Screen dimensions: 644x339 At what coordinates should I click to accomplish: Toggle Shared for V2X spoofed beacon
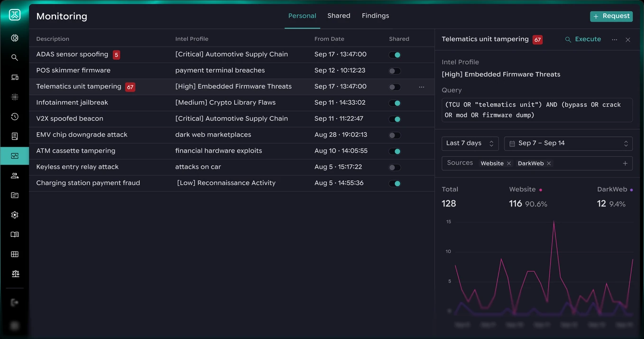coord(395,119)
